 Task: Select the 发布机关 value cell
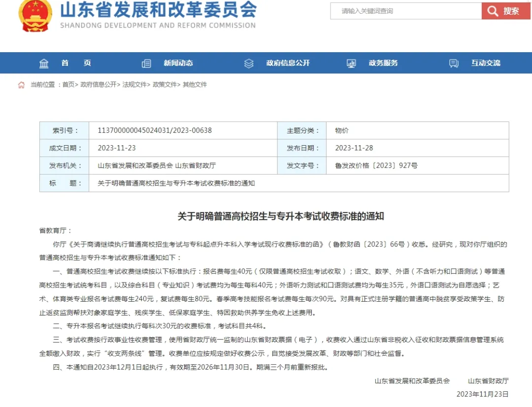click(x=183, y=166)
